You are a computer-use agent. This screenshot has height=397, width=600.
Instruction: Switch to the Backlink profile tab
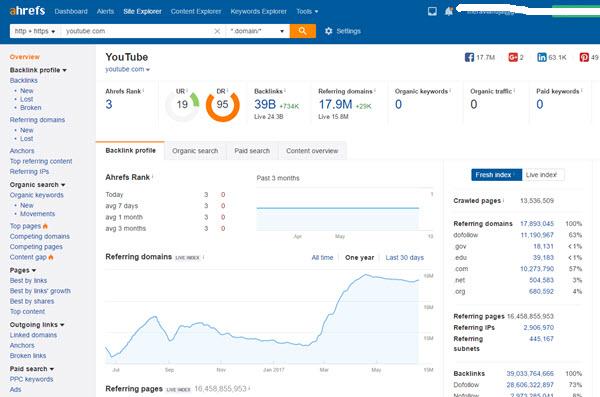(130, 150)
